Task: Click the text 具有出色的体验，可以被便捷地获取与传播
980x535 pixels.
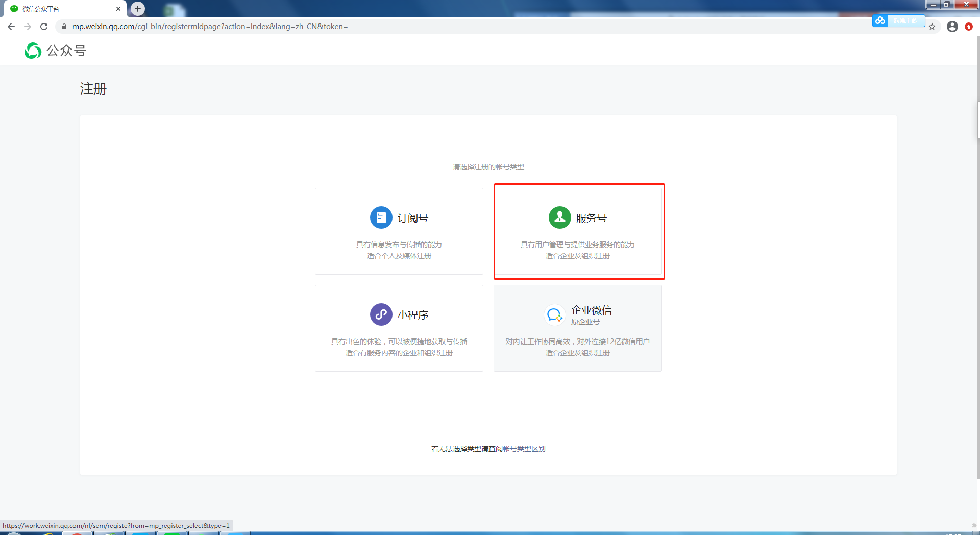Action: [399, 342]
